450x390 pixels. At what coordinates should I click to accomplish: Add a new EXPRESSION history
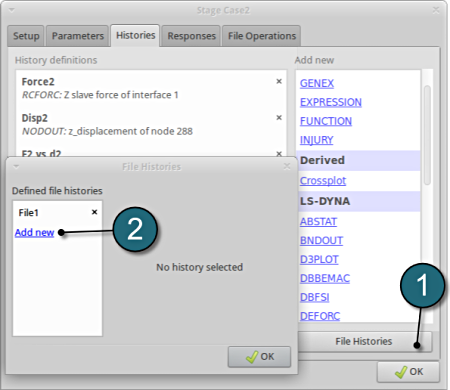(x=331, y=102)
